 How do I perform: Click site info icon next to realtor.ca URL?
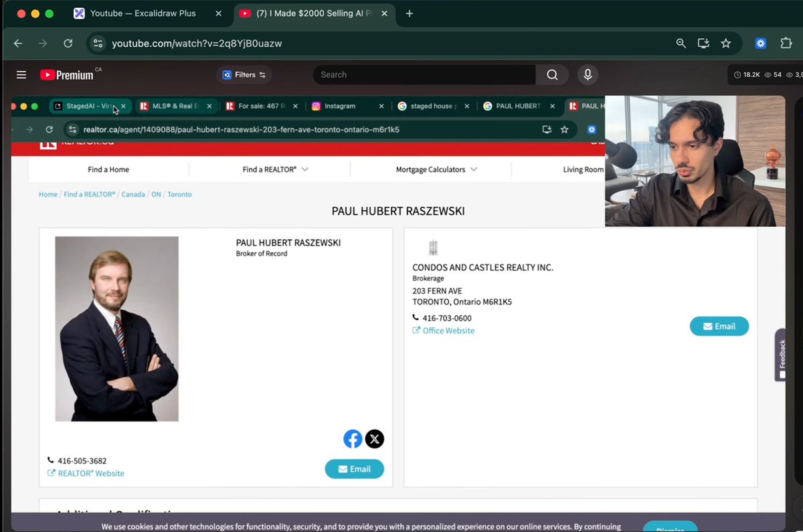pos(74,130)
